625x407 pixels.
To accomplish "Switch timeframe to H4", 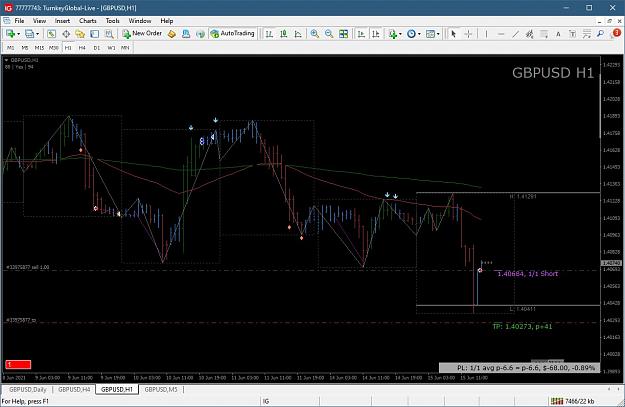I will click(82, 48).
